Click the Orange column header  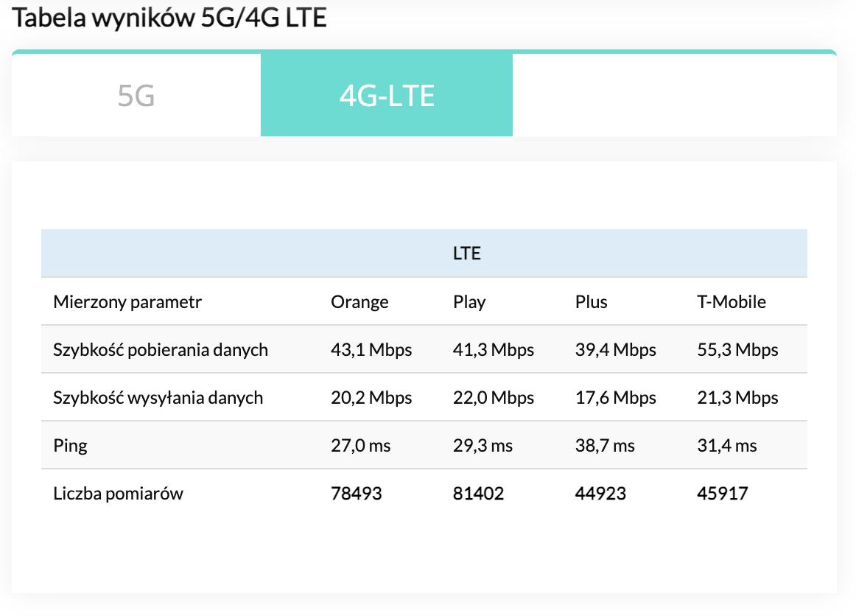(359, 301)
